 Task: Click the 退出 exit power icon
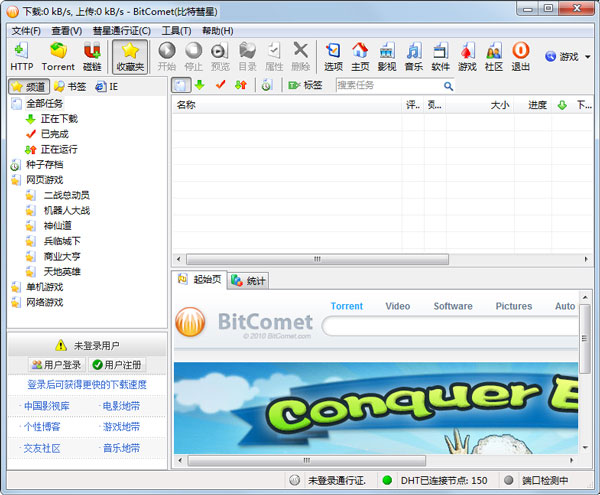pos(520,56)
